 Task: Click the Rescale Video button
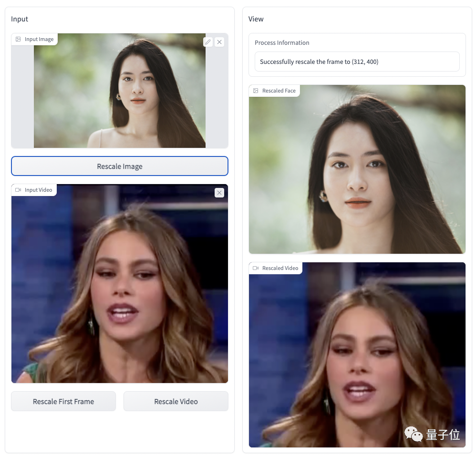click(176, 401)
